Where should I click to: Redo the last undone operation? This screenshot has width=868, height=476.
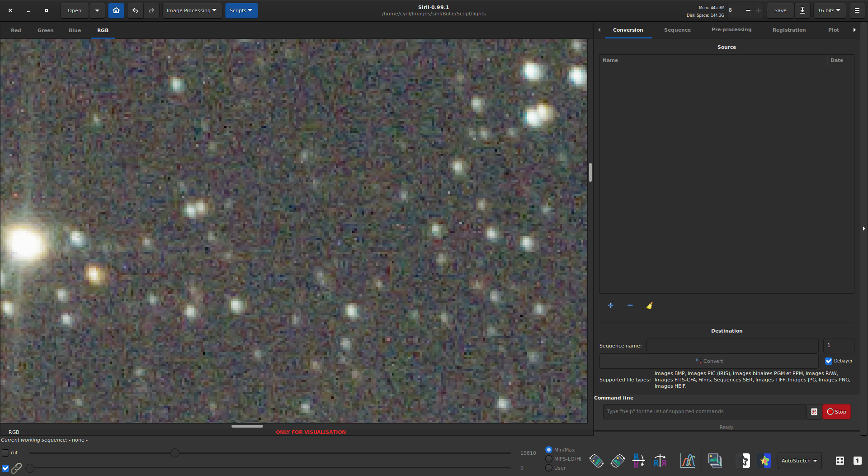[x=151, y=10]
